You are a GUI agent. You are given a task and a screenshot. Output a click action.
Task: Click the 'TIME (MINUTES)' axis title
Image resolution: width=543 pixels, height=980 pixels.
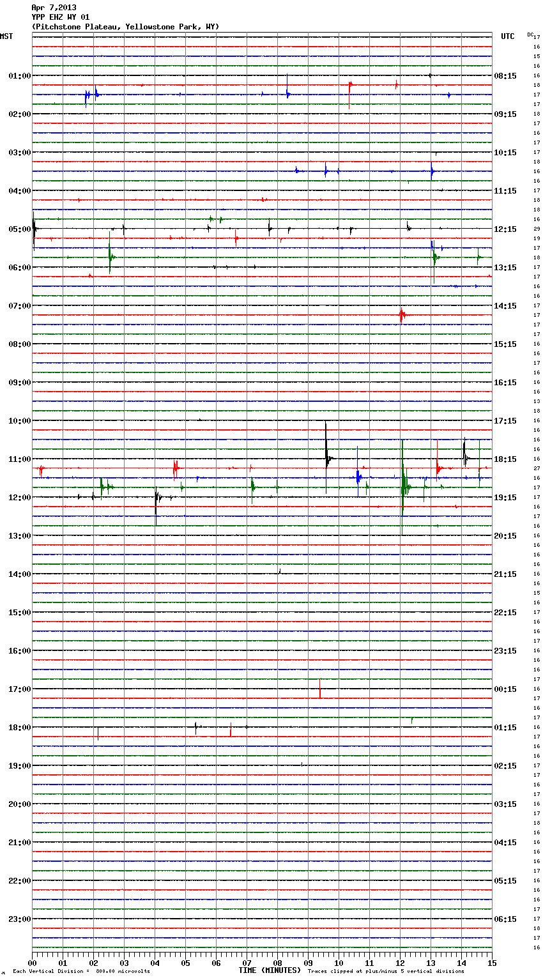coord(269,970)
